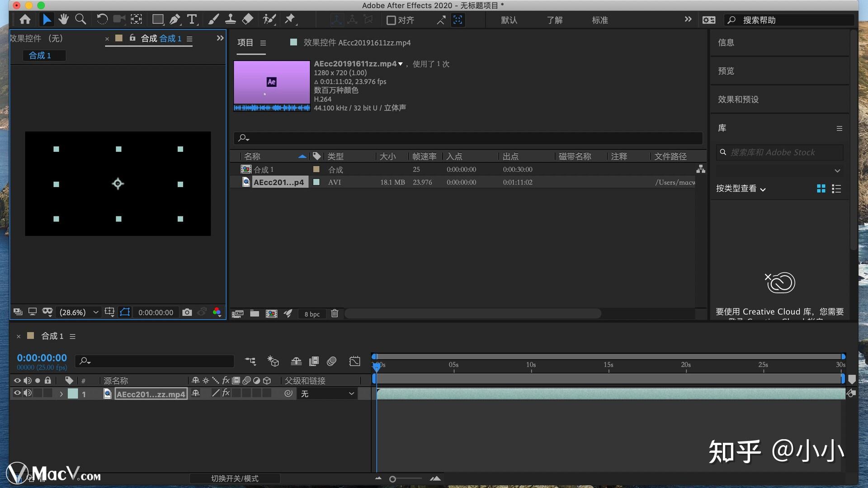
Task: Click the Draft 3D icon in timeline
Action: click(x=273, y=361)
